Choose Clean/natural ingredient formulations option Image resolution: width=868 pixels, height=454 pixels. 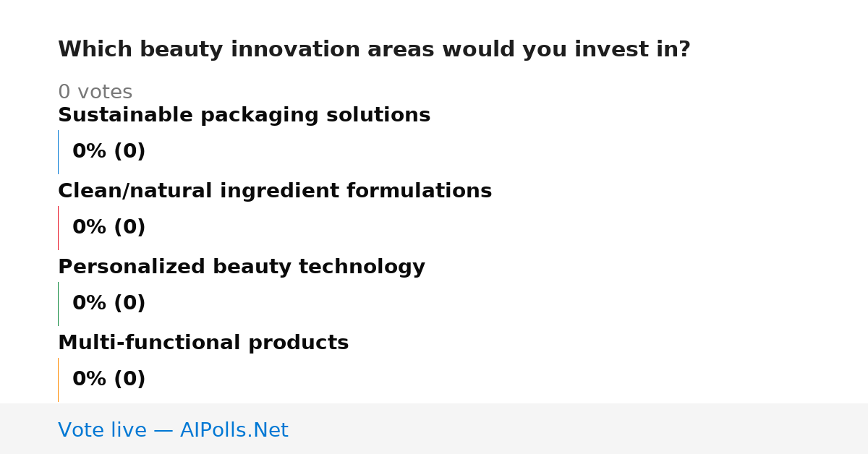pos(275,191)
